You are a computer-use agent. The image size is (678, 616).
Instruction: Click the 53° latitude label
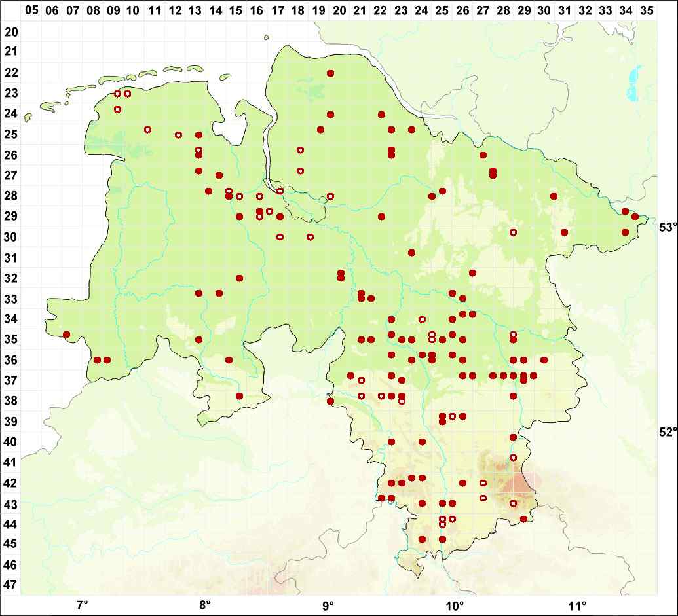click(x=668, y=227)
